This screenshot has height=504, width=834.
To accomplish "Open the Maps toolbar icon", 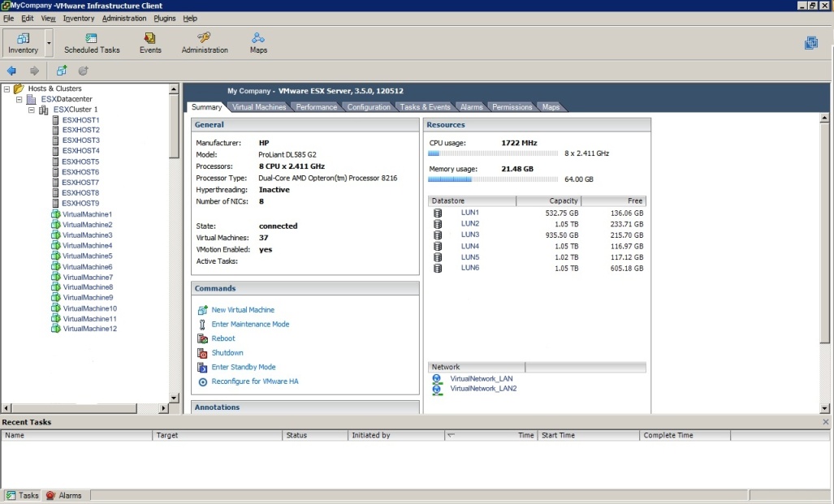I will click(x=258, y=38).
